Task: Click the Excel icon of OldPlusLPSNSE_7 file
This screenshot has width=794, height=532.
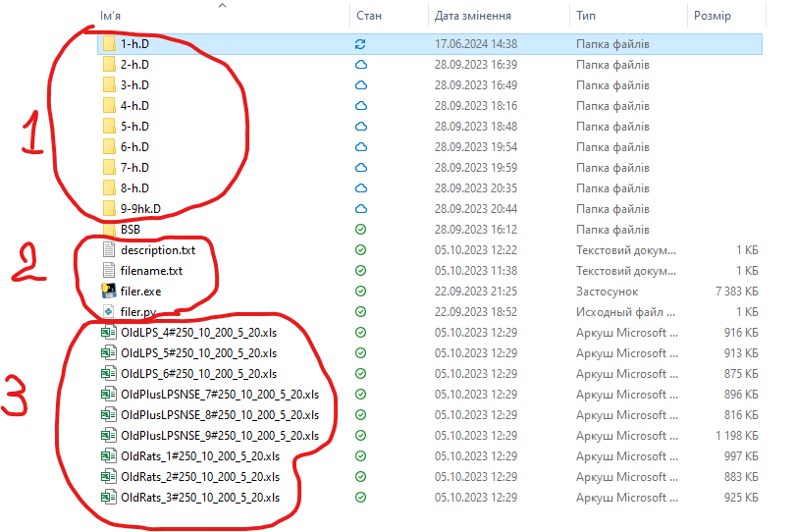Action: [x=109, y=395]
